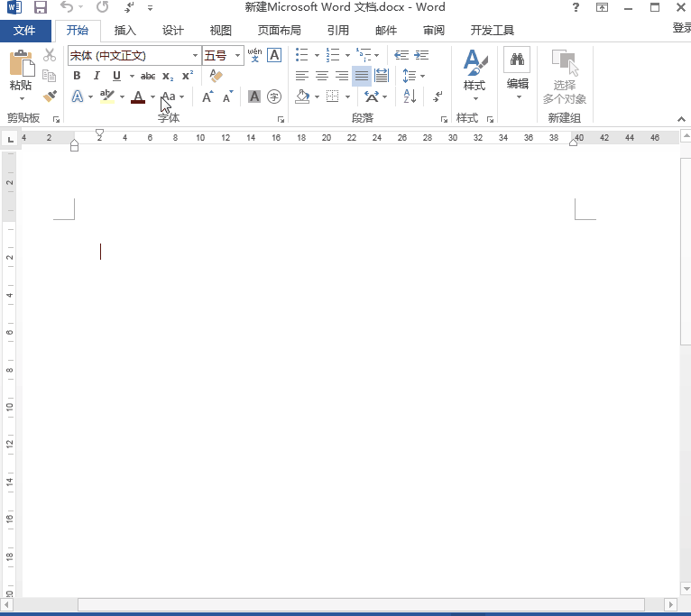Screen dimensions: 691x616
Task: Click the Sort A-Z icon
Action: (409, 97)
